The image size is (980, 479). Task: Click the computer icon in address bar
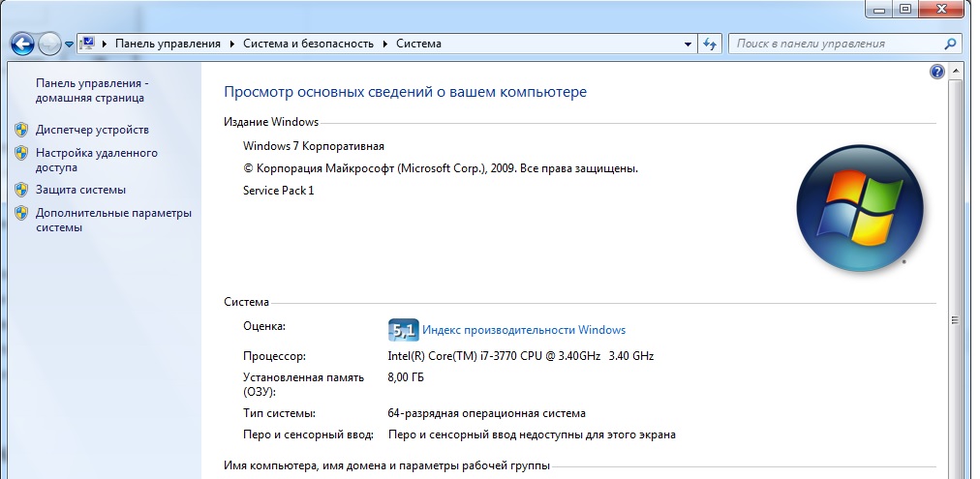pyautogui.click(x=88, y=44)
